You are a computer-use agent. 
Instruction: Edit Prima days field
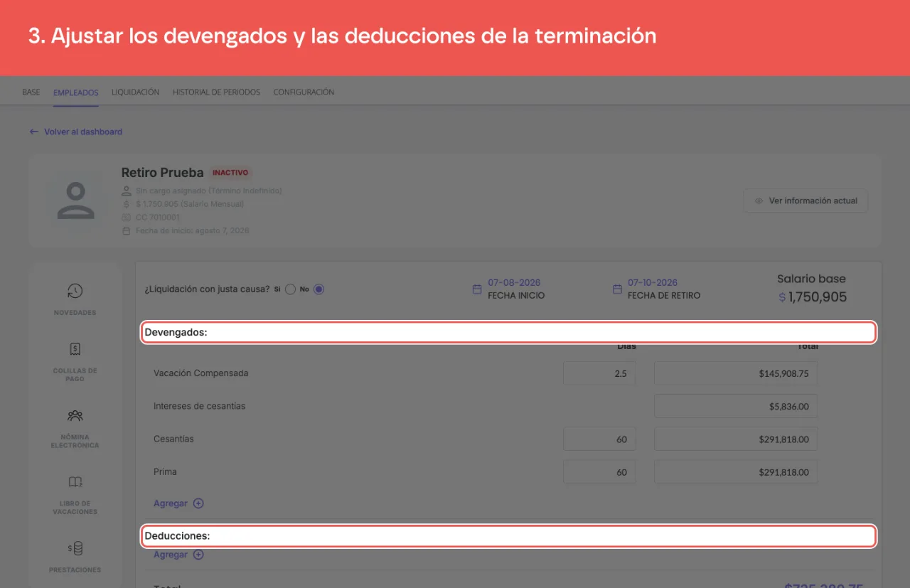coord(599,472)
